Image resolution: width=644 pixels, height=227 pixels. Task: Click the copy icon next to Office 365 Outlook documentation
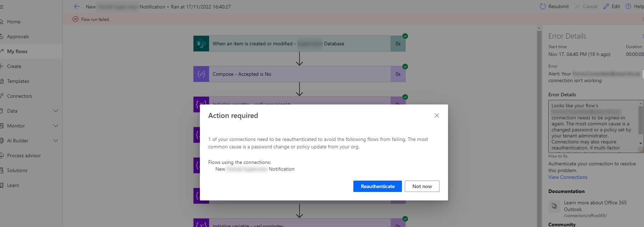click(554, 206)
